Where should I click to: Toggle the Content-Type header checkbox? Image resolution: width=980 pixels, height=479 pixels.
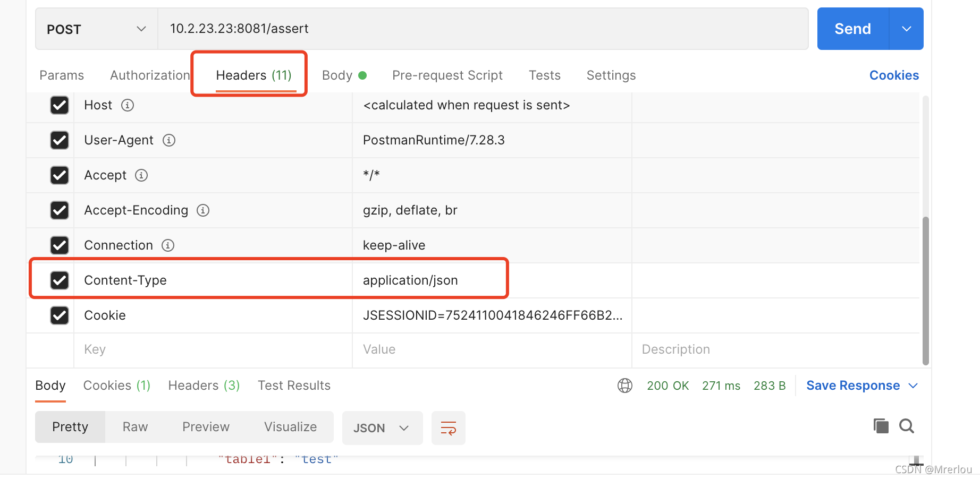[60, 280]
